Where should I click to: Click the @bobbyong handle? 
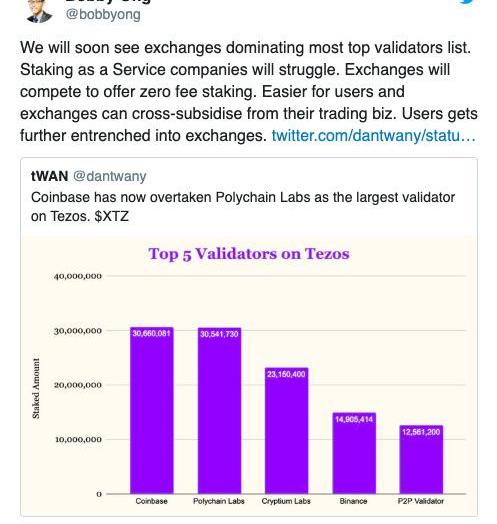(103, 15)
